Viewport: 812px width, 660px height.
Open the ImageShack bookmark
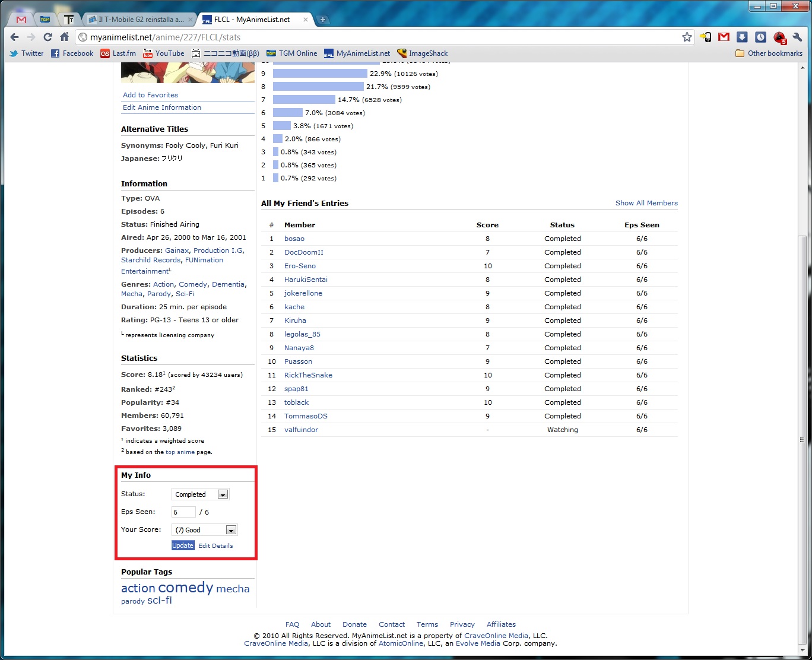pos(423,53)
